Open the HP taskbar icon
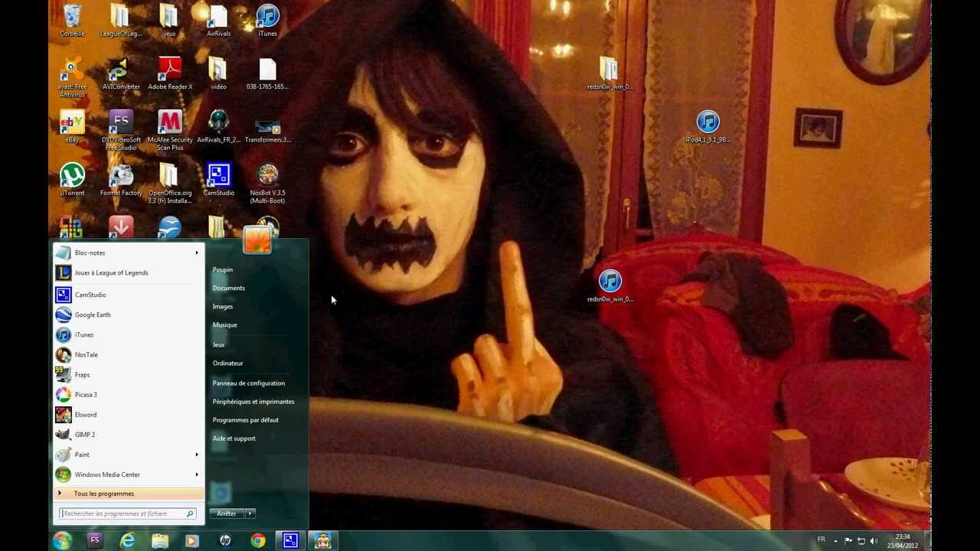Screen dimensions: 980x551 (225, 541)
